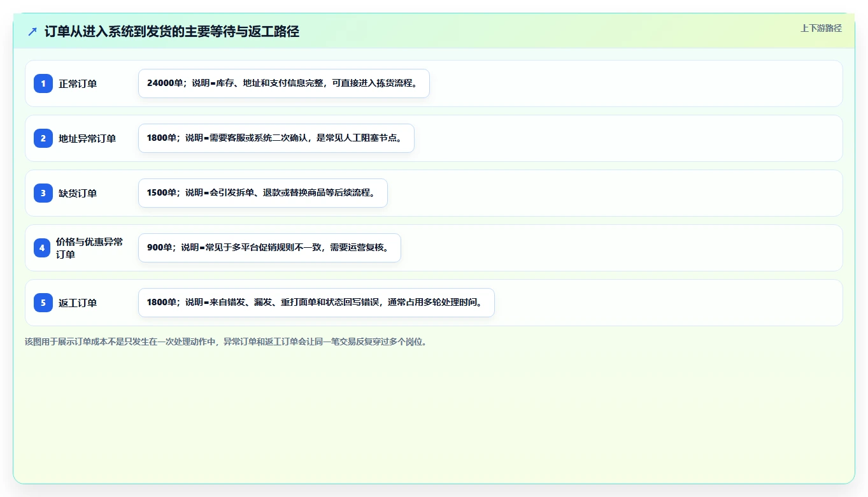Click the 1500单 description box
Image resolution: width=868 pixels, height=497 pixels.
pos(263,193)
